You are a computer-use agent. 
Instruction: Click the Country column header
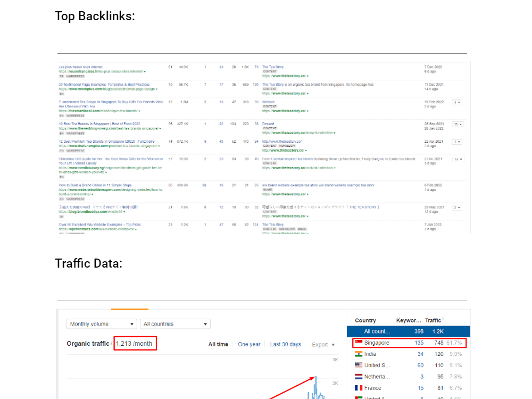coord(365,320)
